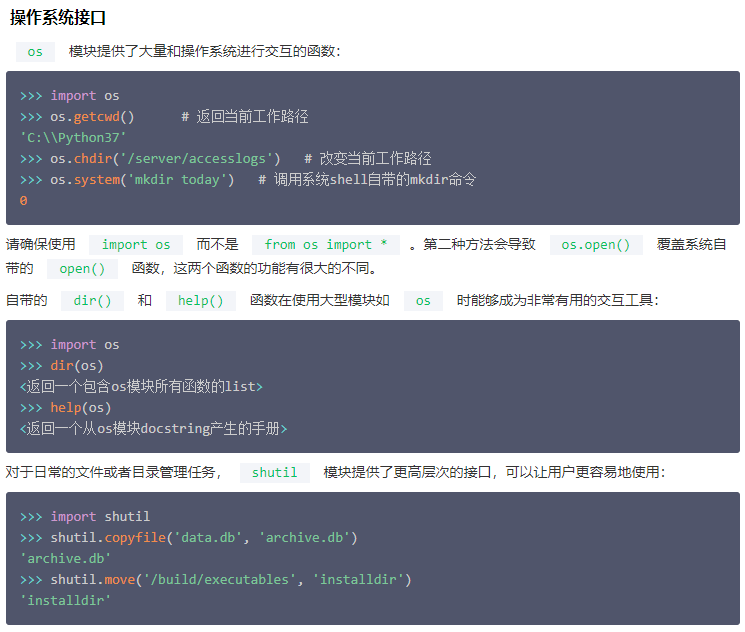Click the shutil.copyfile('data.db', 'archive.db') line

click(x=189, y=537)
